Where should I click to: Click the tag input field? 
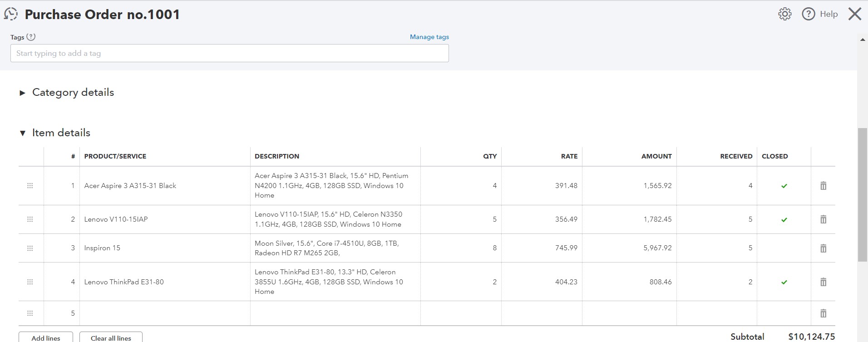pyautogui.click(x=229, y=53)
